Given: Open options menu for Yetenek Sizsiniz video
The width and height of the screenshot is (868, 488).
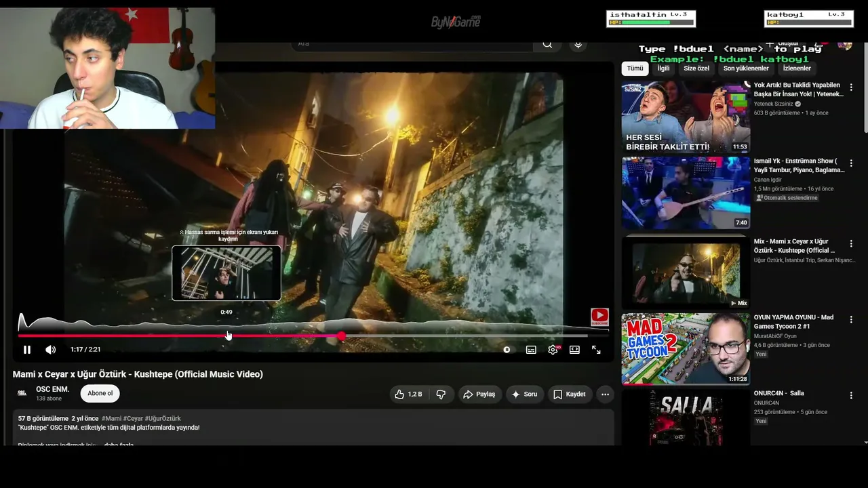Looking at the screenshot, I should (x=851, y=87).
